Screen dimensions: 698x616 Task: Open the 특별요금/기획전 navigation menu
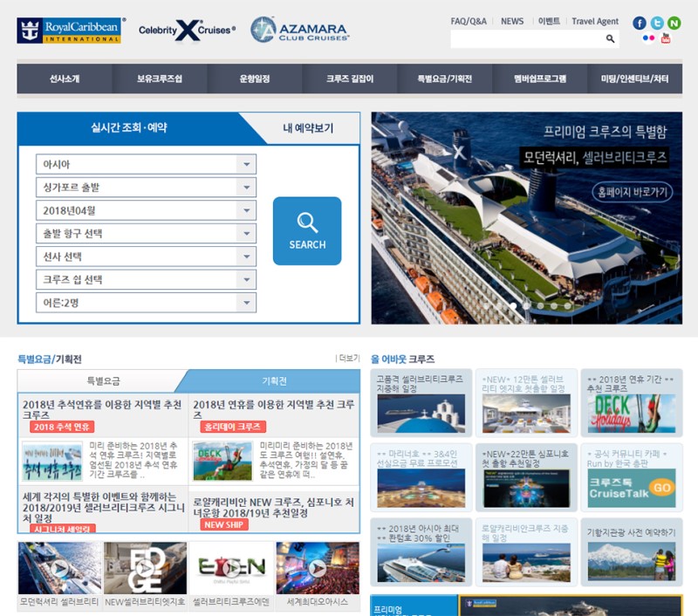tap(444, 79)
